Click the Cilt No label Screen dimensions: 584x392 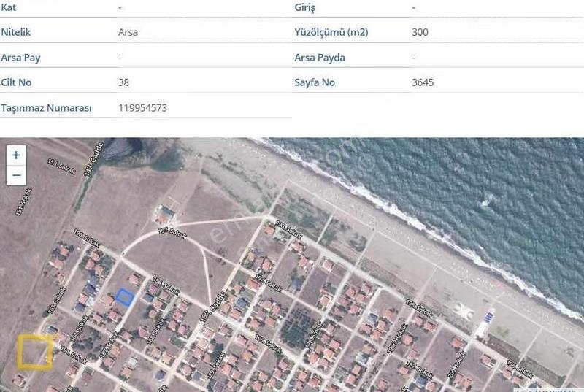pos(16,82)
